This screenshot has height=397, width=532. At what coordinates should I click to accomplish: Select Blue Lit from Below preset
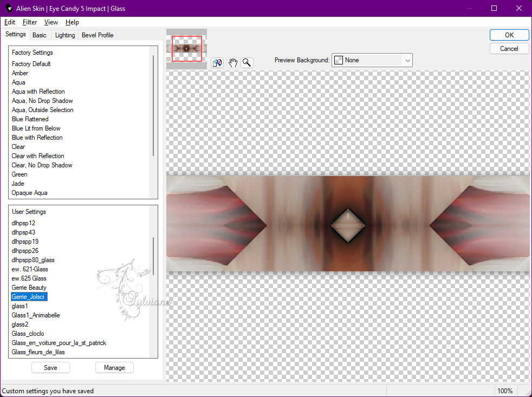click(x=36, y=128)
